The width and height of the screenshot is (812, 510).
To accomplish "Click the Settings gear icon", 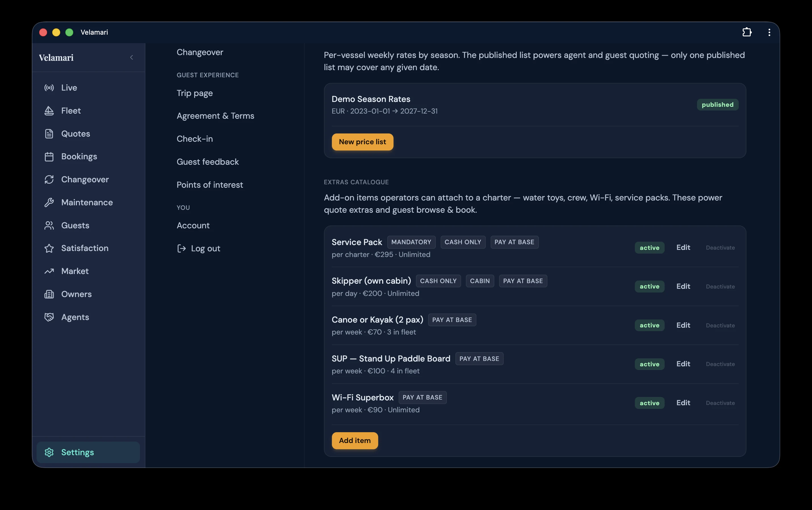I will (x=49, y=452).
